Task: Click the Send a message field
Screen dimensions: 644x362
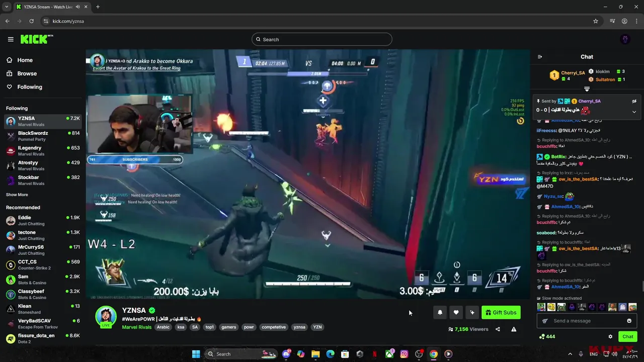Action: (x=587, y=321)
